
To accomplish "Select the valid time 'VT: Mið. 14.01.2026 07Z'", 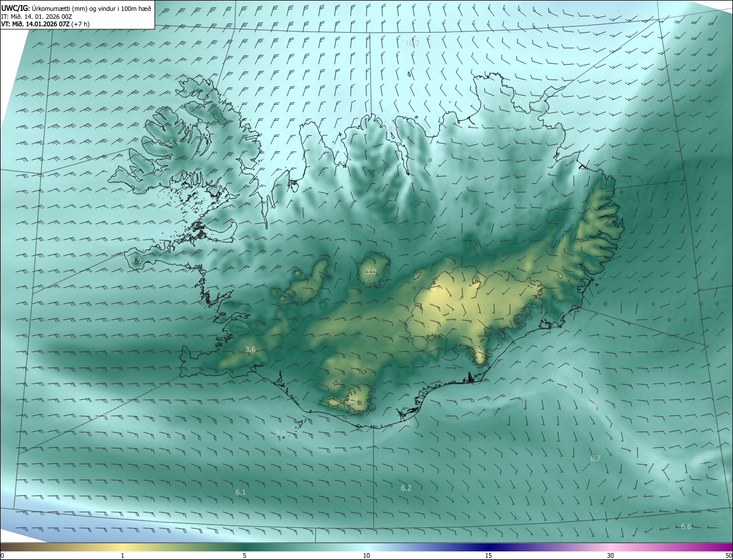I will click(x=37, y=24).
